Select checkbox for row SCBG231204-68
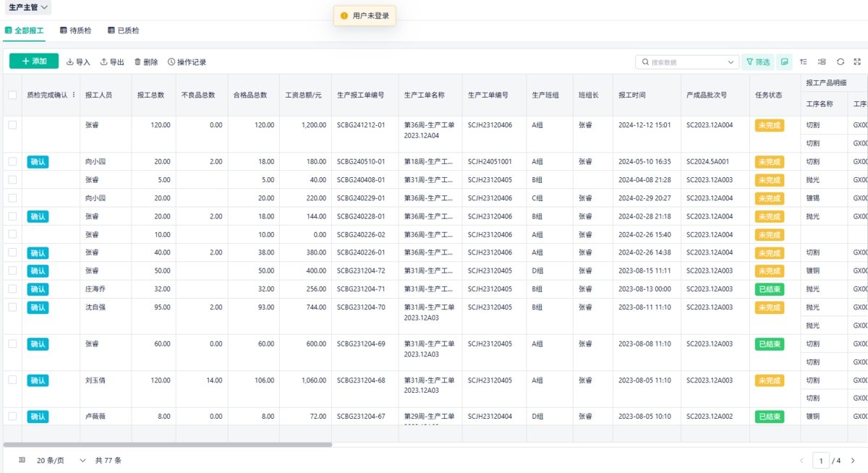The height and width of the screenshot is (473, 868). click(x=12, y=380)
